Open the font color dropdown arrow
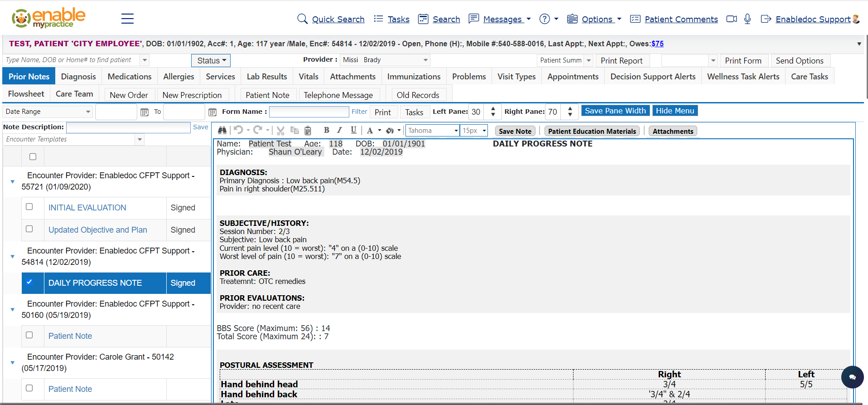The image size is (868, 405). pos(380,131)
